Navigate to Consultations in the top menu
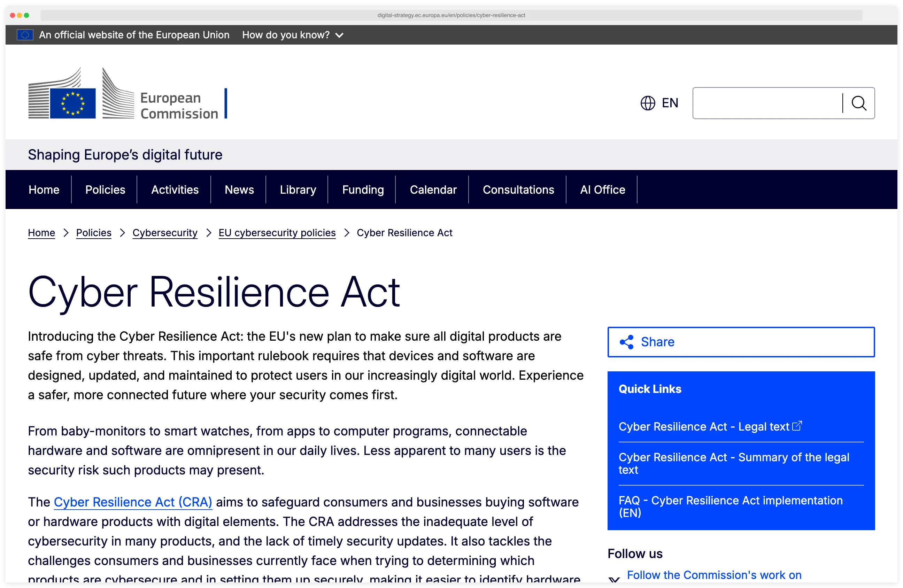 coord(519,189)
